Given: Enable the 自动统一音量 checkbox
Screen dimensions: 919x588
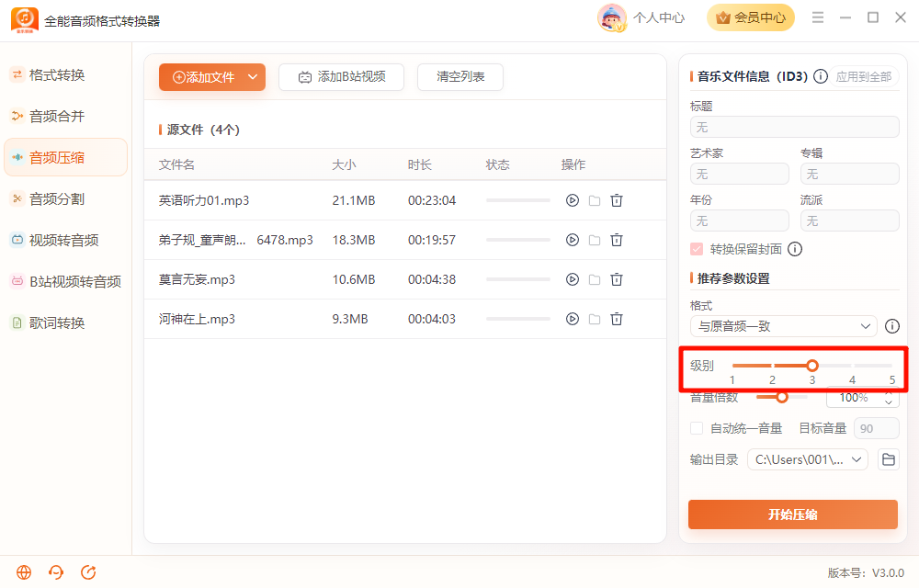Looking at the screenshot, I should click(697, 428).
